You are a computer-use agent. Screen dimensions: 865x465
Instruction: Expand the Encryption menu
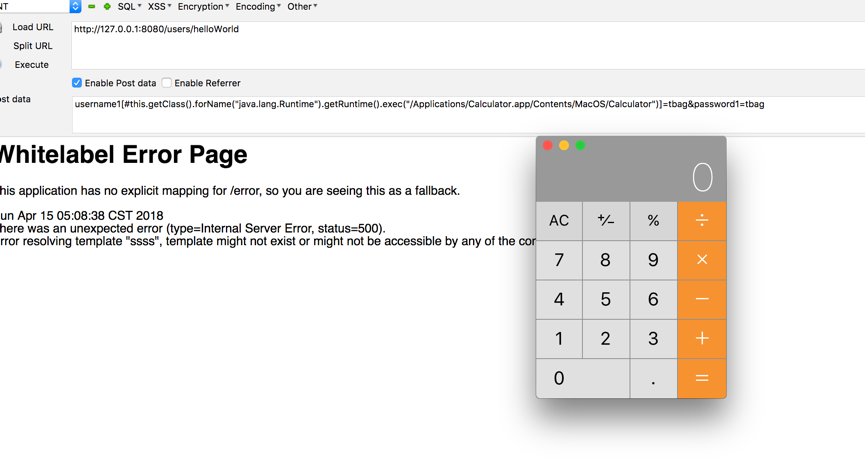click(x=203, y=7)
